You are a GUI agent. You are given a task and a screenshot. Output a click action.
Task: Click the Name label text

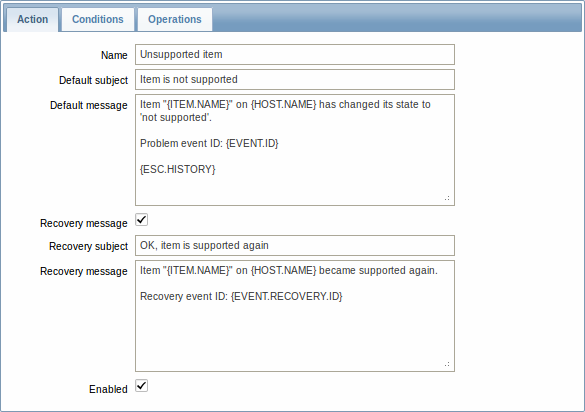tap(114, 55)
